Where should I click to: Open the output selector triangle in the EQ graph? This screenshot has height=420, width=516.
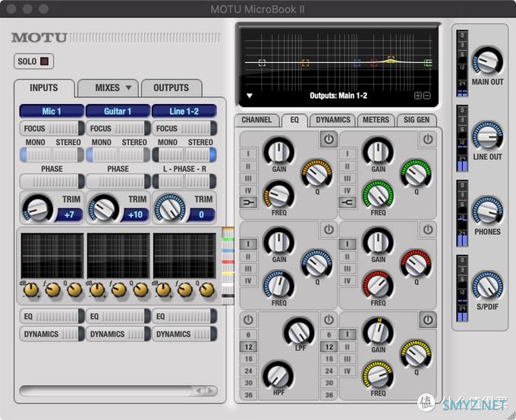point(250,96)
